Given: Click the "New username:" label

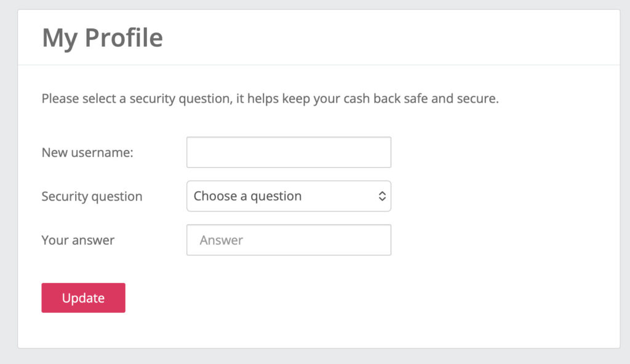Looking at the screenshot, I should (x=87, y=152).
